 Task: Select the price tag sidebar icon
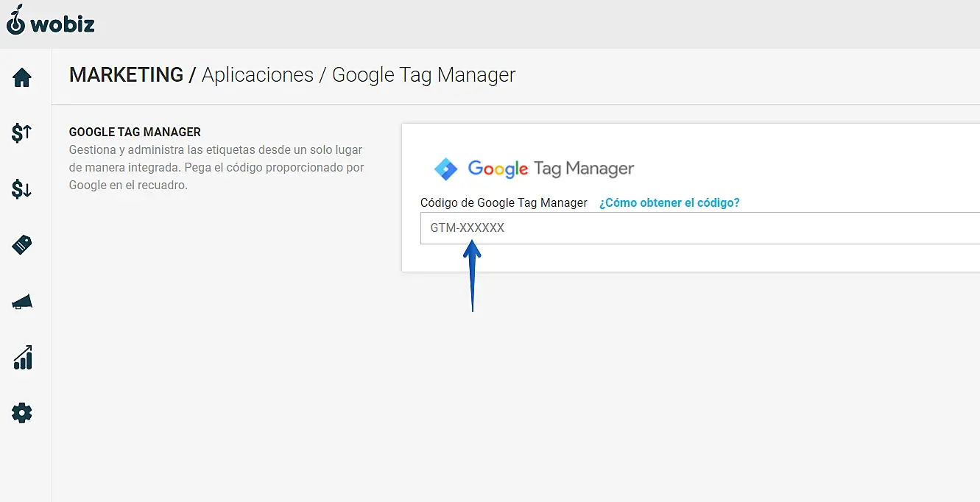22,245
